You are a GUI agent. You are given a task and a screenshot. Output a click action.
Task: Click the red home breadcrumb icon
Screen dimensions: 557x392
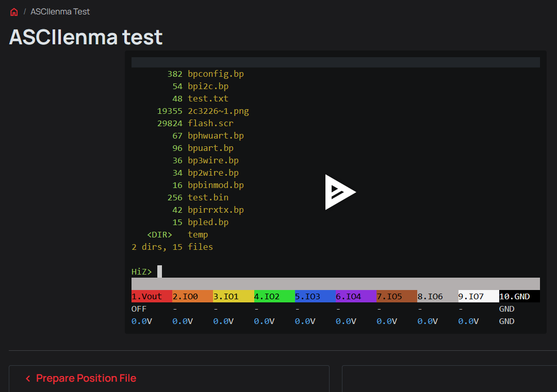14,12
